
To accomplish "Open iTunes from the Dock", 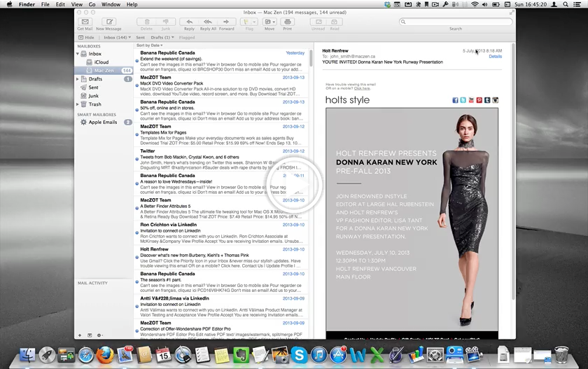I will point(318,355).
